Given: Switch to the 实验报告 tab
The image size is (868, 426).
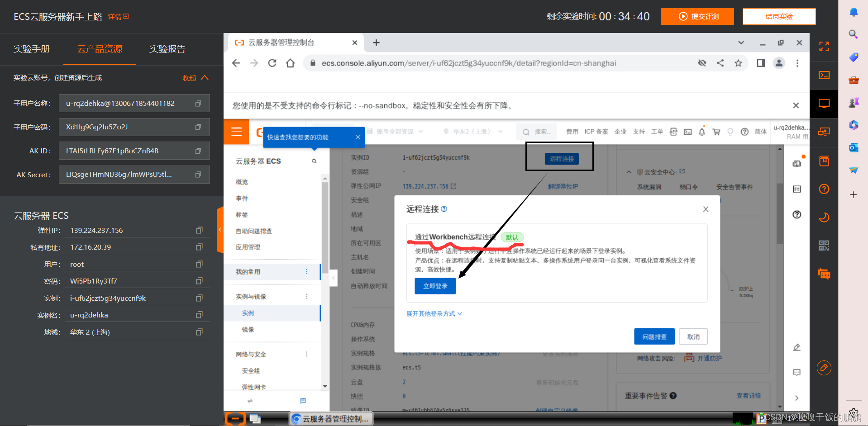Looking at the screenshot, I should (x=167, y=49).
